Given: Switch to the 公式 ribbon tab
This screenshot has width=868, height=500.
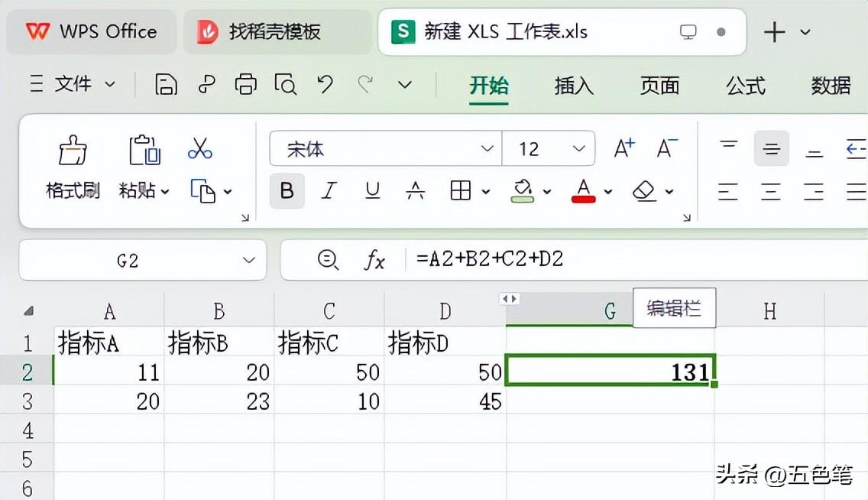Looking at the screenshot, I should (746, 86).
